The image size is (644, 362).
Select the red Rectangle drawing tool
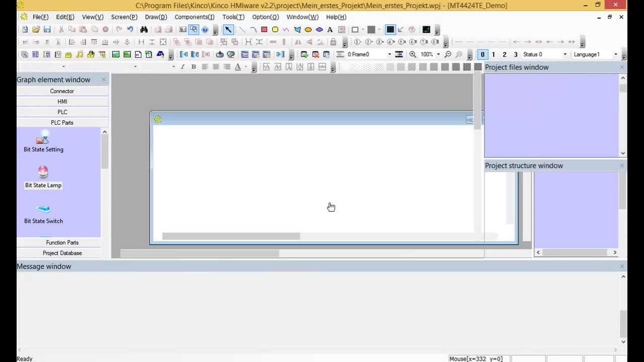click(x=264, y=30)
